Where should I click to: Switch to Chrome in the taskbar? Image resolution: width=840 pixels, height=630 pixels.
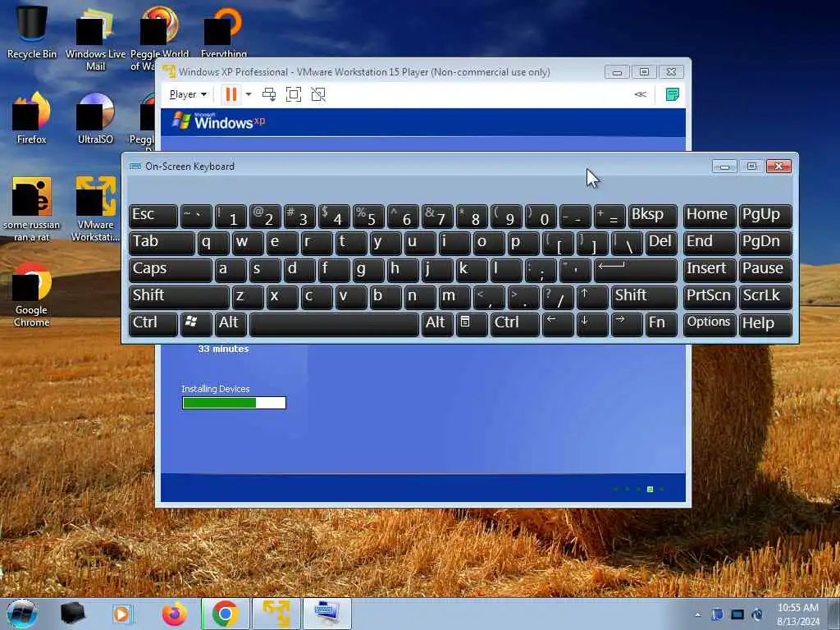tap(225, 614)
